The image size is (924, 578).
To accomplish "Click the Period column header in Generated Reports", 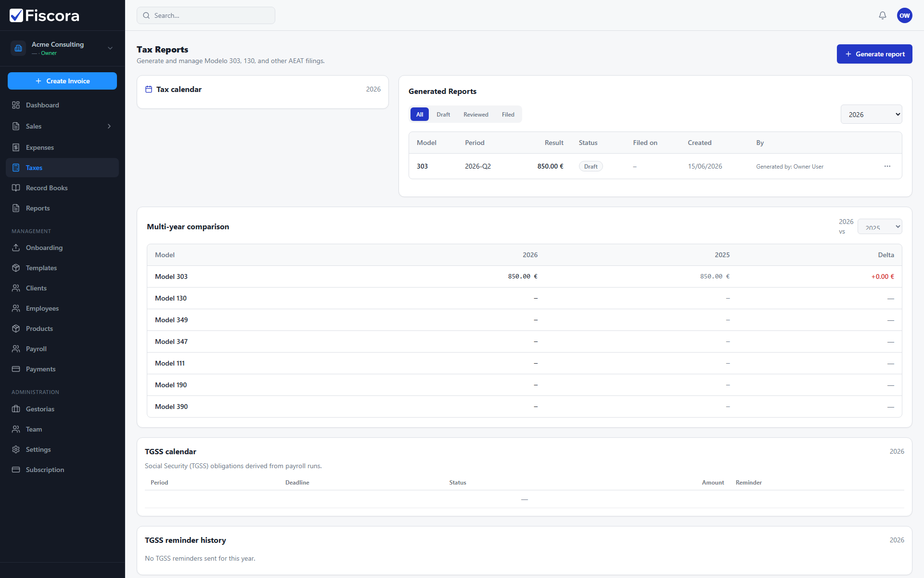I will [x=475, y=143].
